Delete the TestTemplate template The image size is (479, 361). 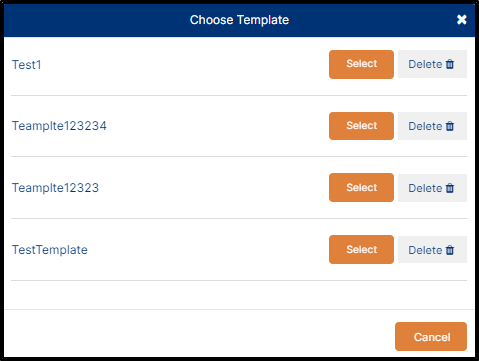tap(432, 250)
